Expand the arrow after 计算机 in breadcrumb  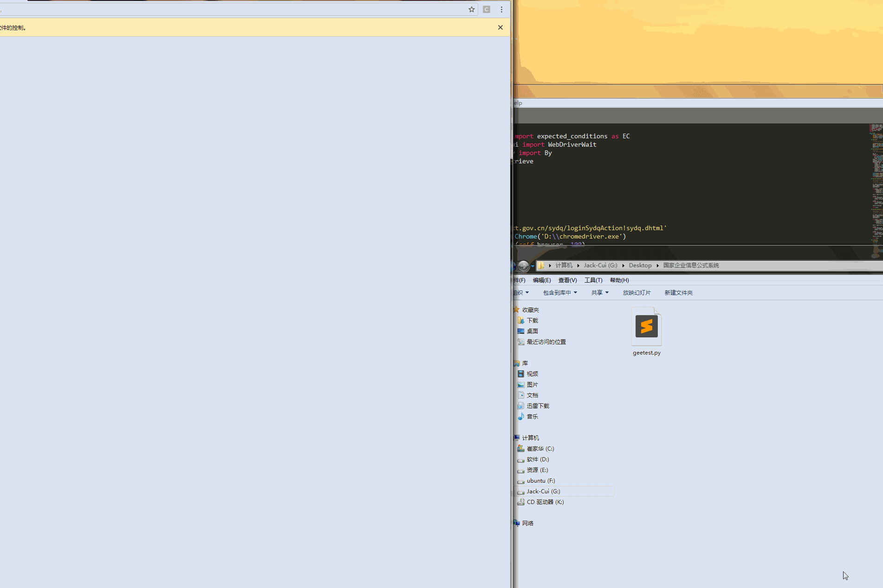pyautogui.click(x=578, y=265)
